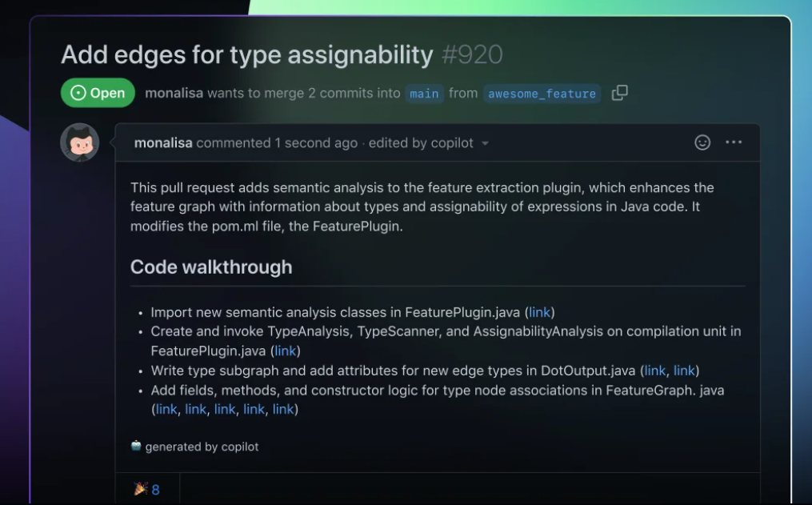
Task: Open the first link in the DotOutput.java bullet
Action: pyautogui.click(x=655, y=371)
